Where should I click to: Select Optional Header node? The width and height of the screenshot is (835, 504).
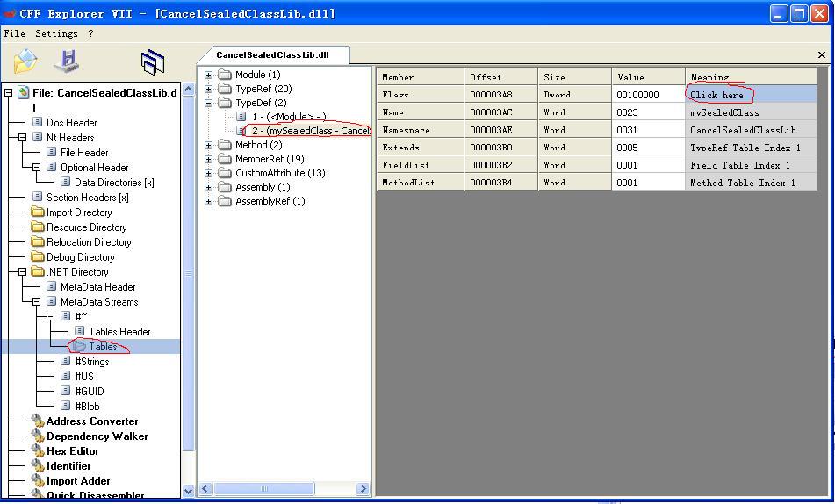pyautogui.click(x=94, y=168)
